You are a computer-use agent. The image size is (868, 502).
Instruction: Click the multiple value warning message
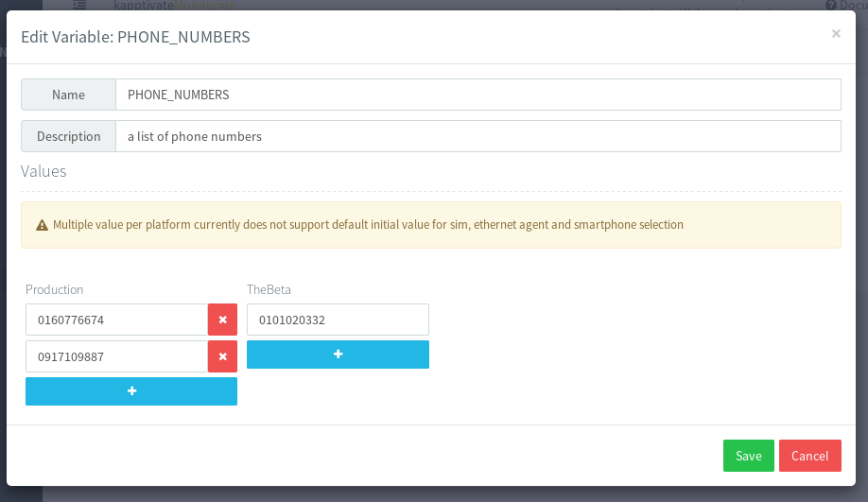[368, 225]
